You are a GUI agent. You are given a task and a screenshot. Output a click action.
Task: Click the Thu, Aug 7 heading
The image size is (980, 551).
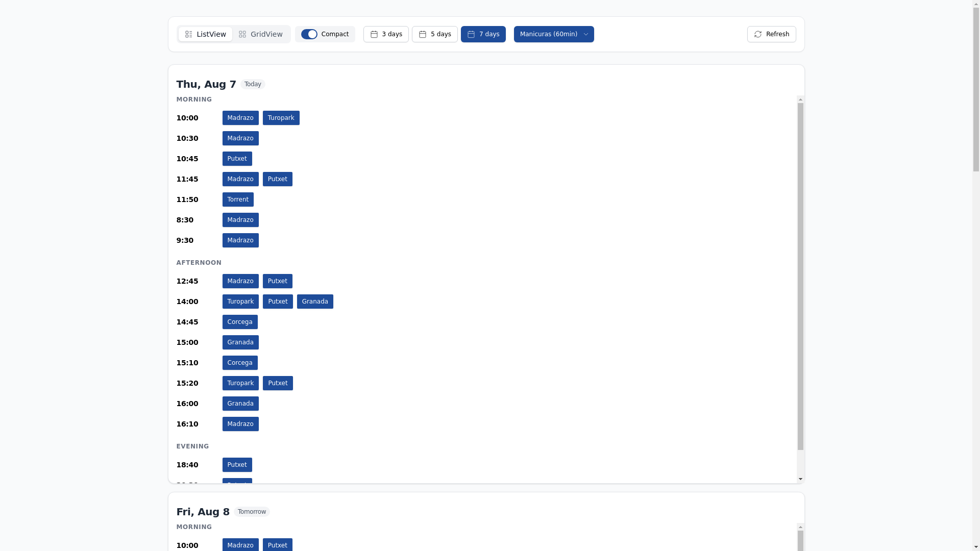click(x=206, y=84)
